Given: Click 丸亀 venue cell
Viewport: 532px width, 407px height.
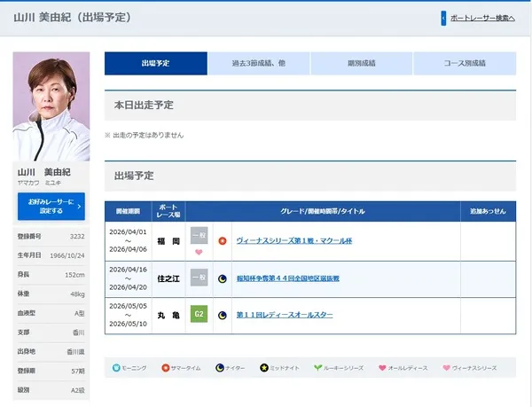Looking at the screenshot, I should pos(168,316).
